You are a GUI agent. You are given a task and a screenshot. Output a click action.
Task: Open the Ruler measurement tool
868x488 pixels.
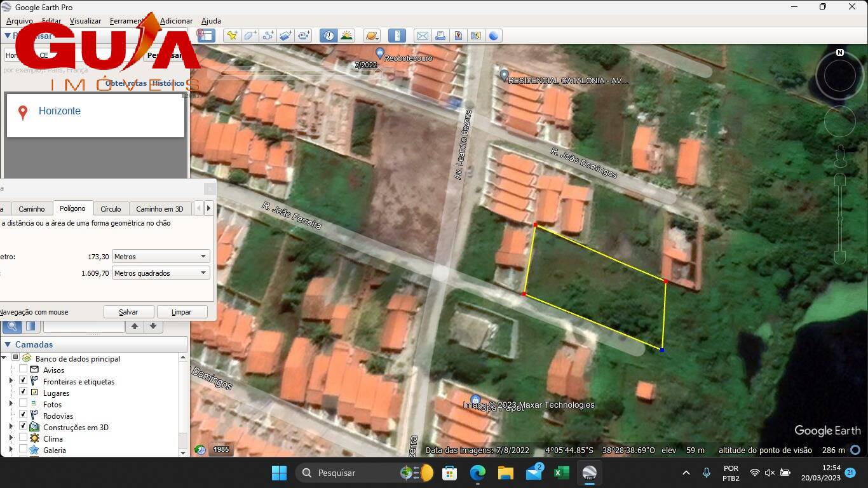click(x=397, y=36)
